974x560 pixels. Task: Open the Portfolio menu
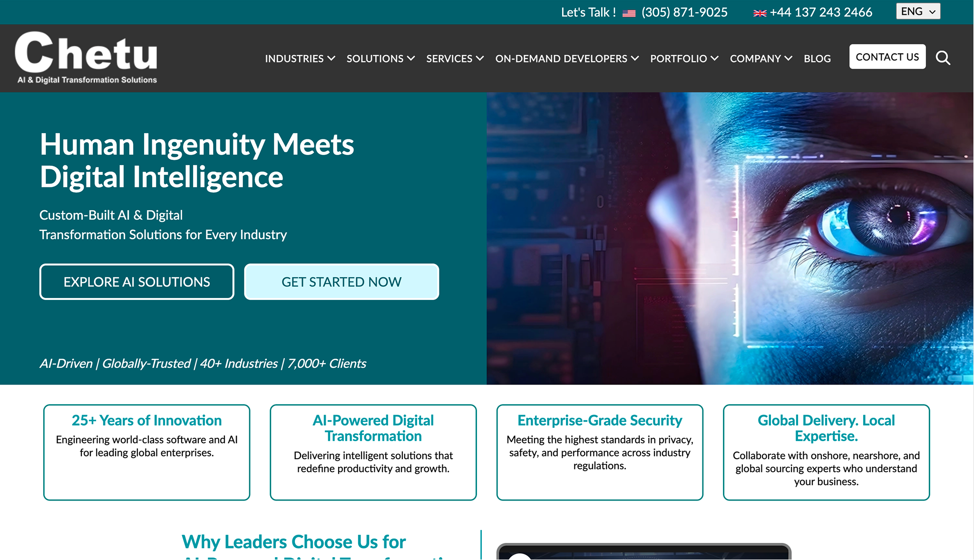click(x=684, y=58)
